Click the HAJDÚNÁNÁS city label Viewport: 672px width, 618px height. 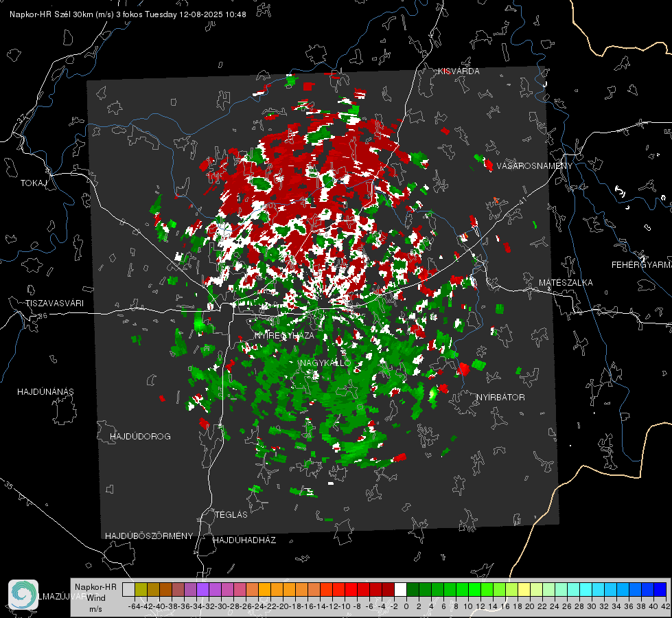(45, 391)
